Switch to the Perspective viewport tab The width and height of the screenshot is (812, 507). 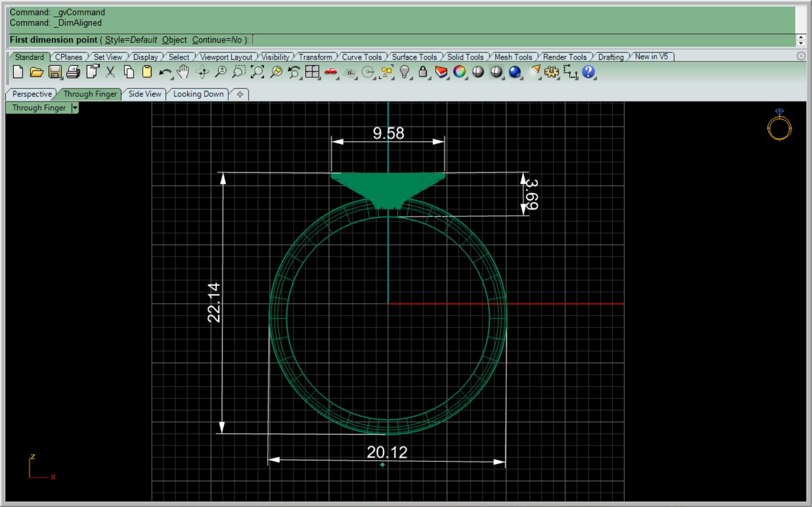[x=32, y=94]
